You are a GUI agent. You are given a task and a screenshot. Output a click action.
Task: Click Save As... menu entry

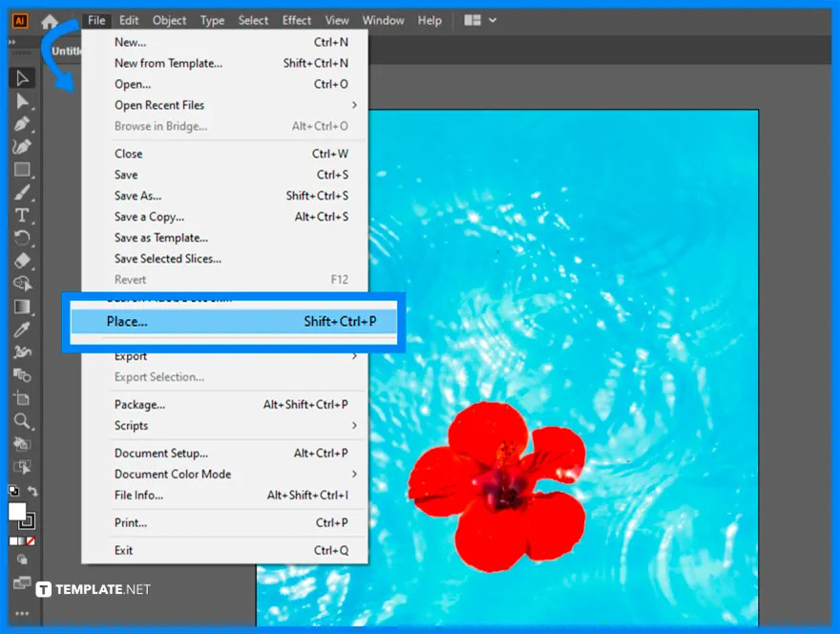[x=138, y=196]
